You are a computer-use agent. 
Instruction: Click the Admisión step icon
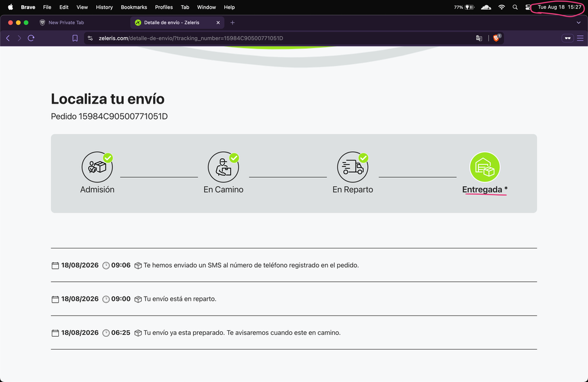(x=97, y=167)
